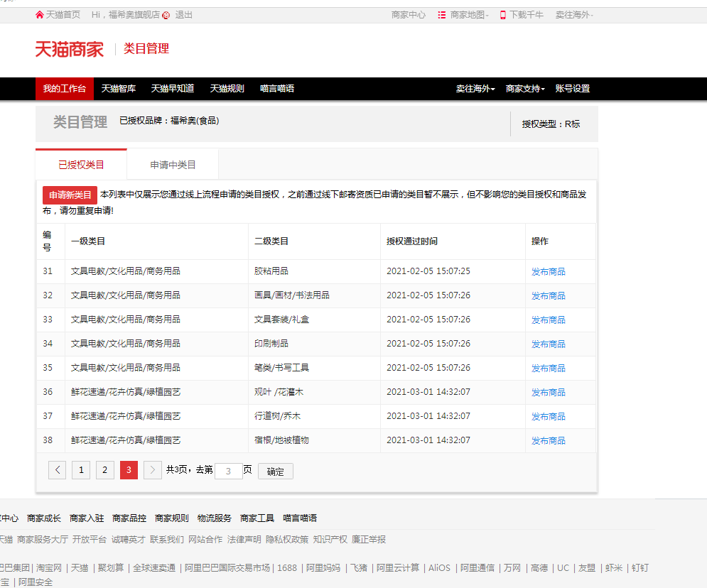
Task: Click the 联系我们 footer link
Action: [167, 539]
